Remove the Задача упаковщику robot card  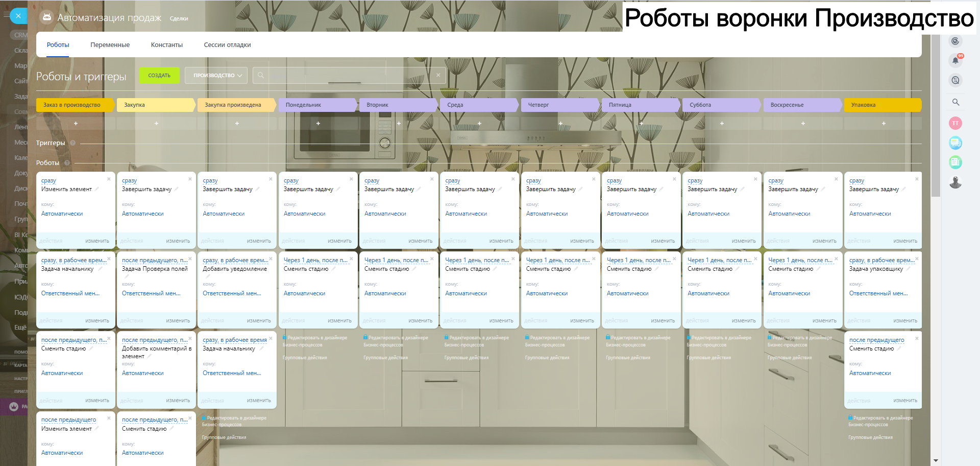click(x=917, y=259)
